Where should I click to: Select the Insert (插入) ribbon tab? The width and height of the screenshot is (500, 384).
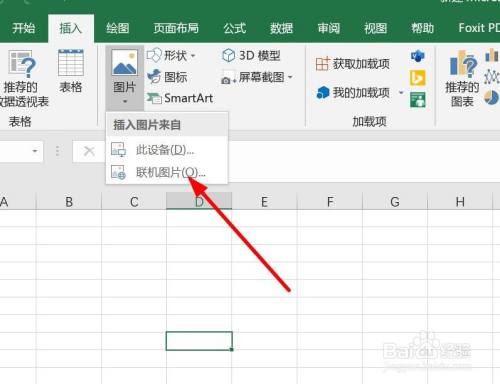point(71,28)
